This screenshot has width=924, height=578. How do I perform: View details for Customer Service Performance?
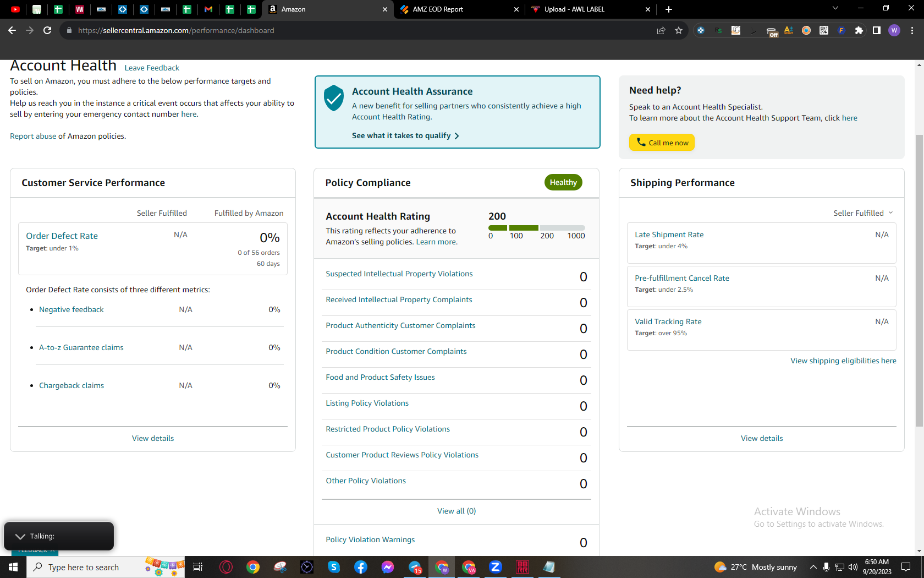pos(153,438)
